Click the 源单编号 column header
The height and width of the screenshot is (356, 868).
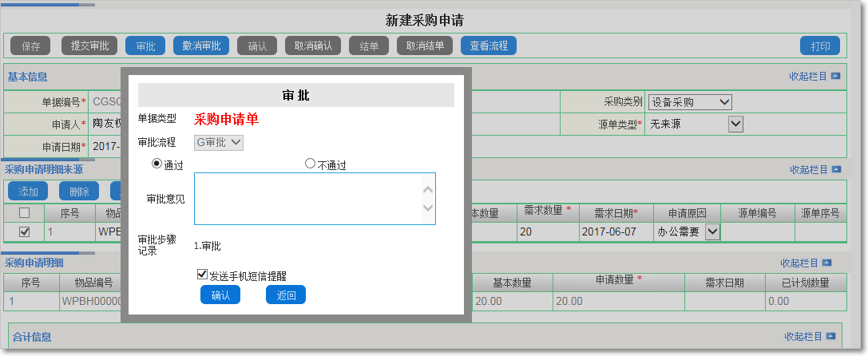[x=757, y=213]
